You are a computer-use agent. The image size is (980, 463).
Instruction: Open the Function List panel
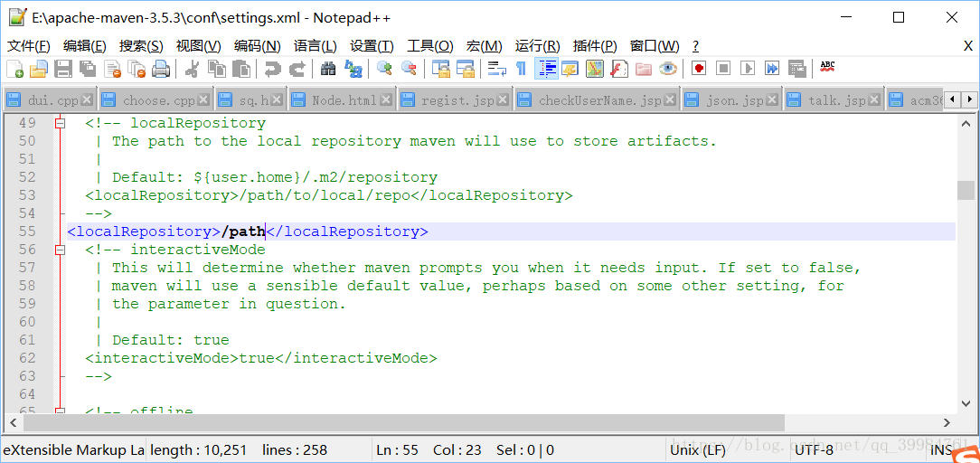click(x=618, y=68)
